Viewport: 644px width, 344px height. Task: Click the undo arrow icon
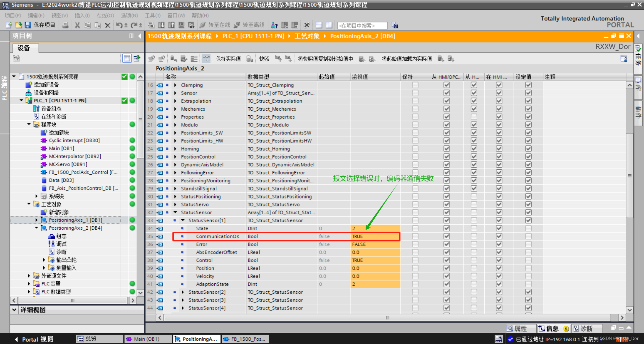pos(119,25)
